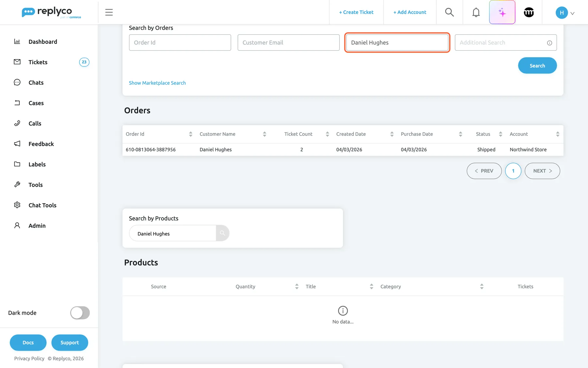Go to Tickets in sidebar
Viewport: 588px width, 368px height.
tap(38, 62)
